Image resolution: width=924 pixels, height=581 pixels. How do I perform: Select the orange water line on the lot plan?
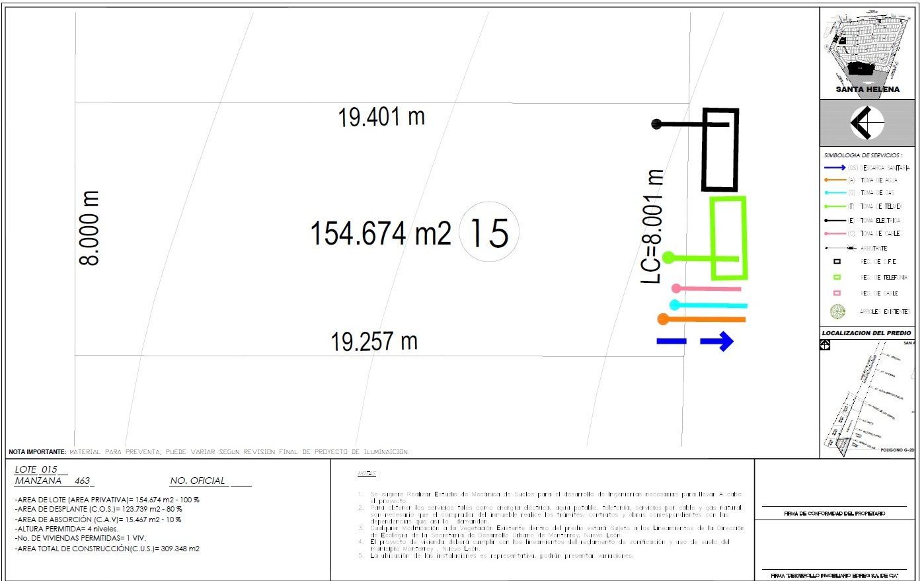[x=701, y=319]
